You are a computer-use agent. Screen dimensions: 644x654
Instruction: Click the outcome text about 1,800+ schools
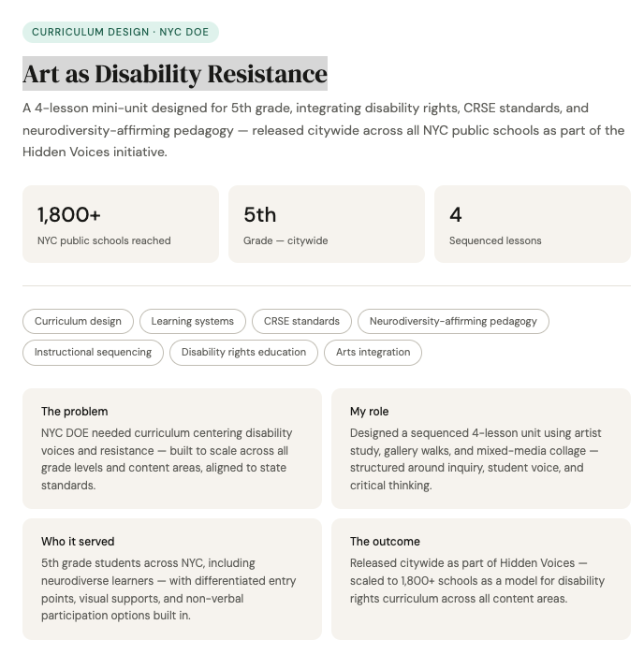click(477, 581)
